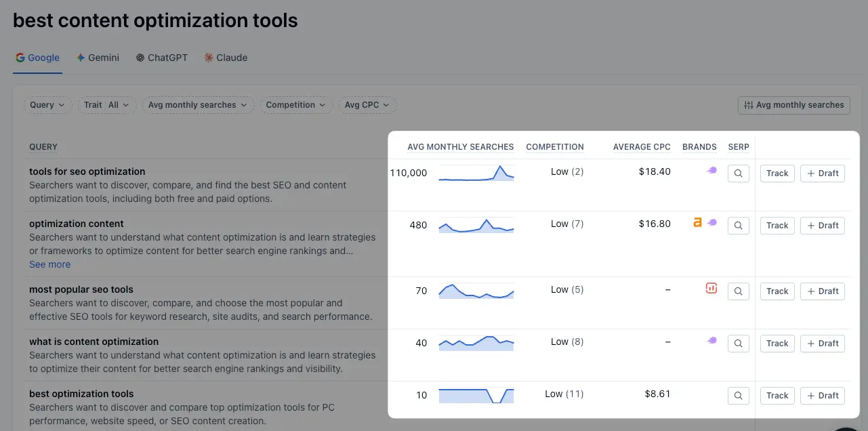
Task: Click the 480 monthly searches value
Action: [418, 225]
